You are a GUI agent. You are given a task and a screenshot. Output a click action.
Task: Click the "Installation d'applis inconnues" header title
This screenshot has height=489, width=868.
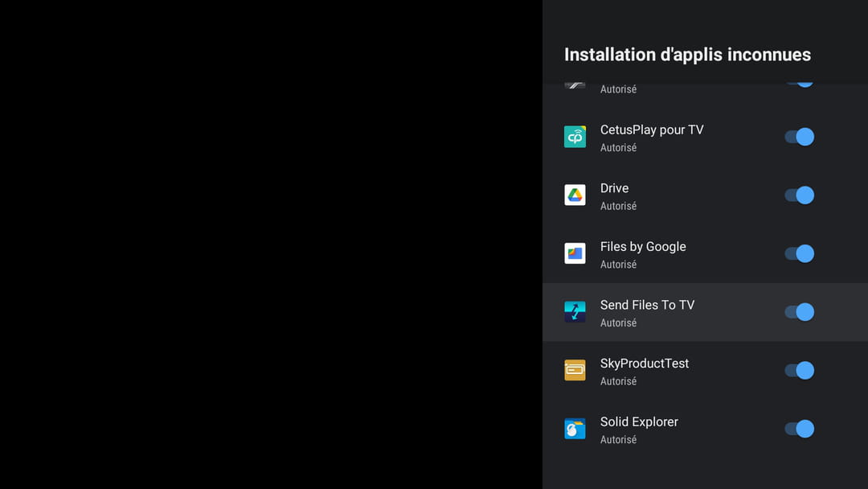687,55
